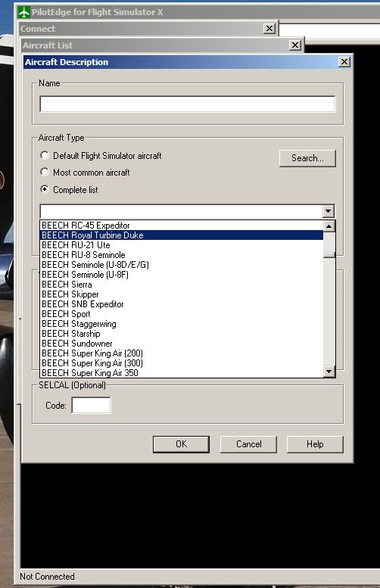The width and height of the screenshot is (380, 588).
Task: Select BEECH Super King Air 350
Action: [182, 373]
